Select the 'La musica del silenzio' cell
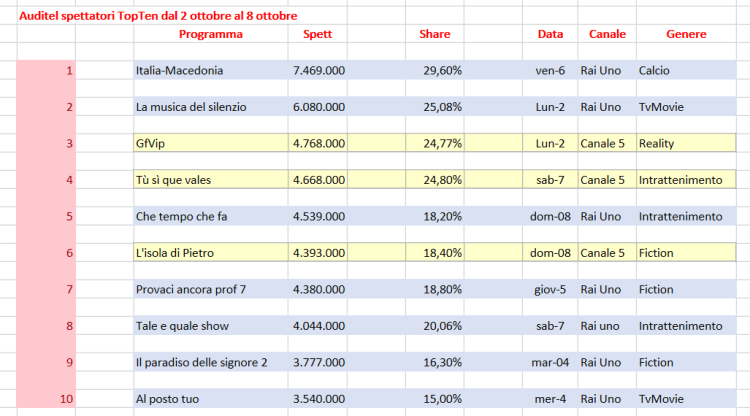This screenshot has width=750, height=416. click(190, 107)
